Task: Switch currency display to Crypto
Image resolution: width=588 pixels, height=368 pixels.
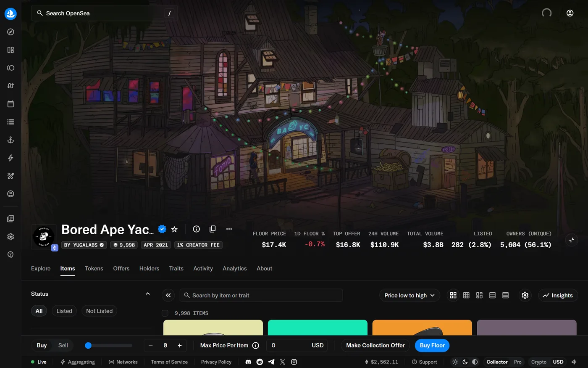Action: [x=539, y=362]
